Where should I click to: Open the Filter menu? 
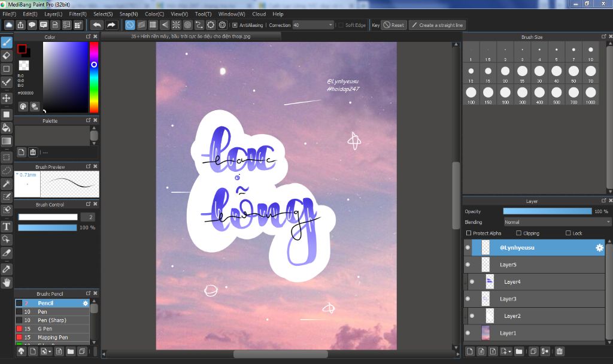[x=78, y=14]
